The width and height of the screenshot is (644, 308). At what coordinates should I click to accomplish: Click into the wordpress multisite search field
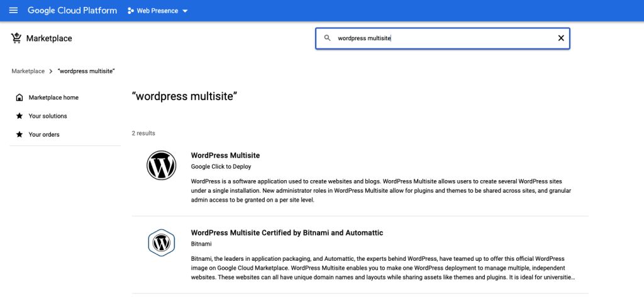point(440,38)
